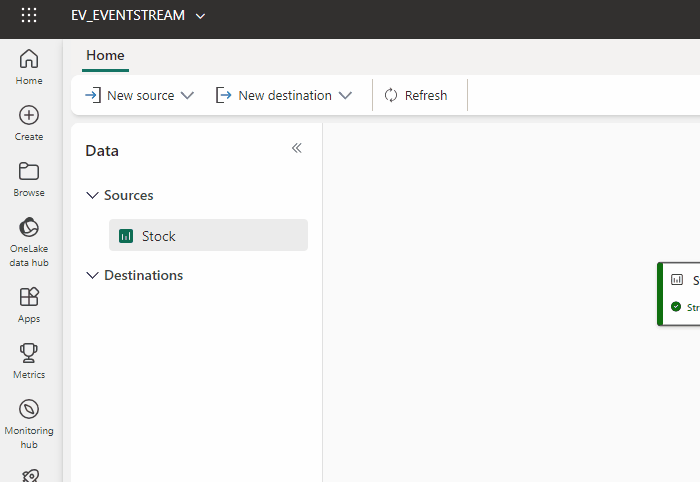Click the New destination label

point(285,96)
